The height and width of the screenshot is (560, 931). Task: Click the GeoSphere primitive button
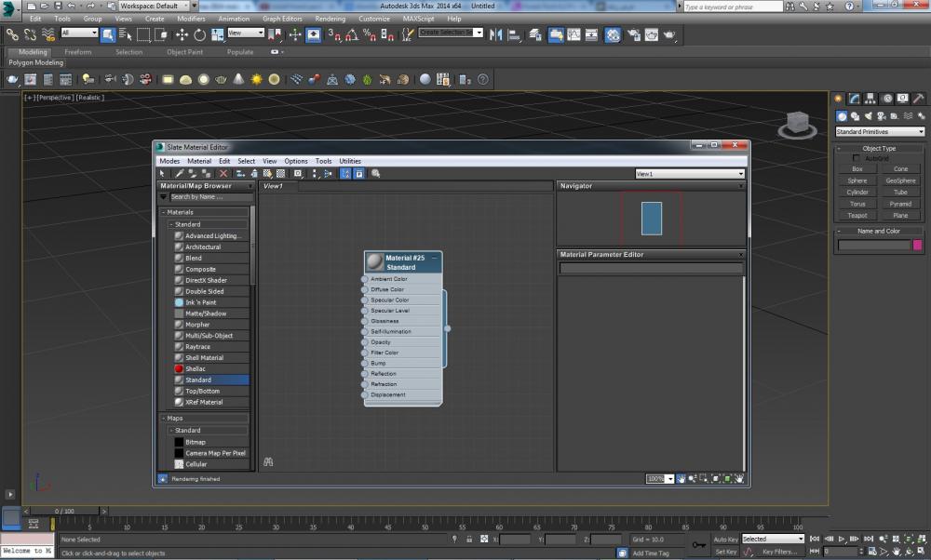900,180
